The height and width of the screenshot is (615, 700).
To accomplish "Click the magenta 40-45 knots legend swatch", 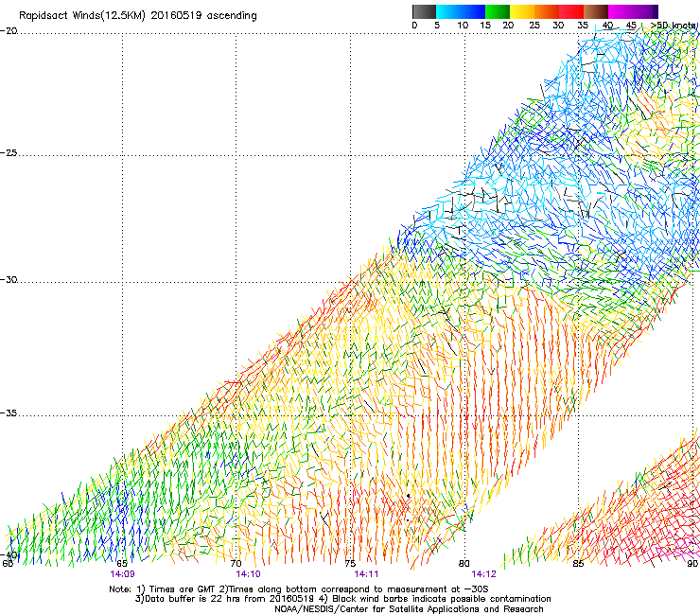I will tap(621, 11).
